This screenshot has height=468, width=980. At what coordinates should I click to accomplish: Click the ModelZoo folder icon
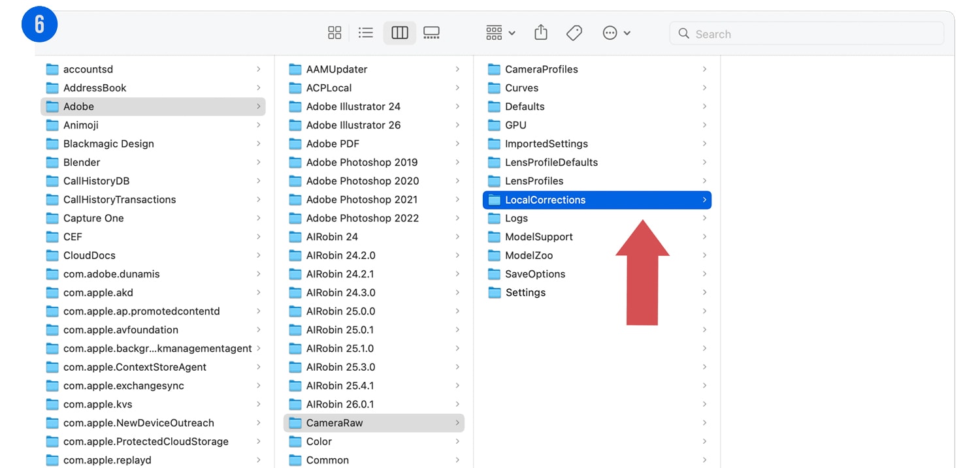494,255
